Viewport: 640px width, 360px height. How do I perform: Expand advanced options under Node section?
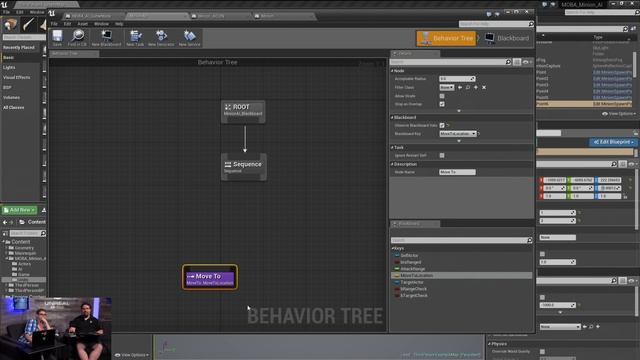[x=459, y=111]
